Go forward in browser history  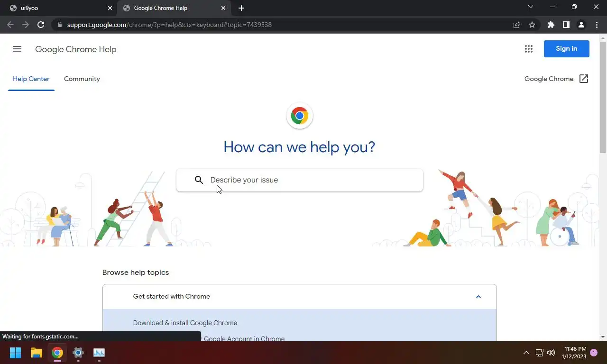(x=26, y=25)
